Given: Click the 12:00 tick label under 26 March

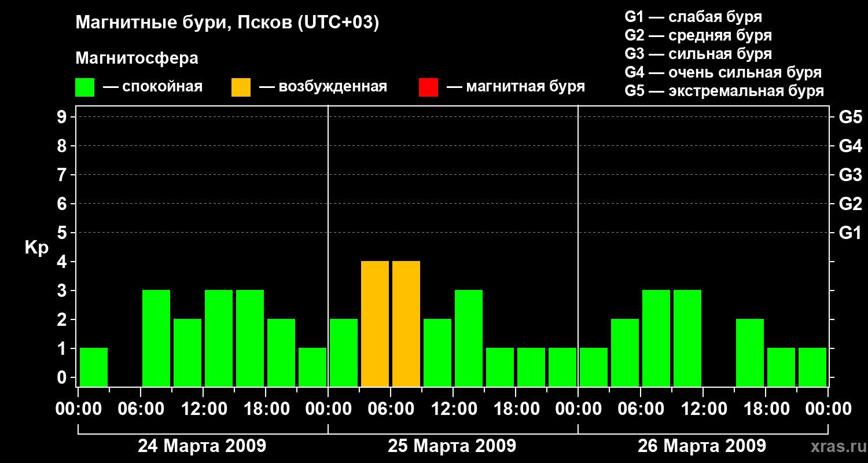Looking at the screenshot, I should point(703,409).
